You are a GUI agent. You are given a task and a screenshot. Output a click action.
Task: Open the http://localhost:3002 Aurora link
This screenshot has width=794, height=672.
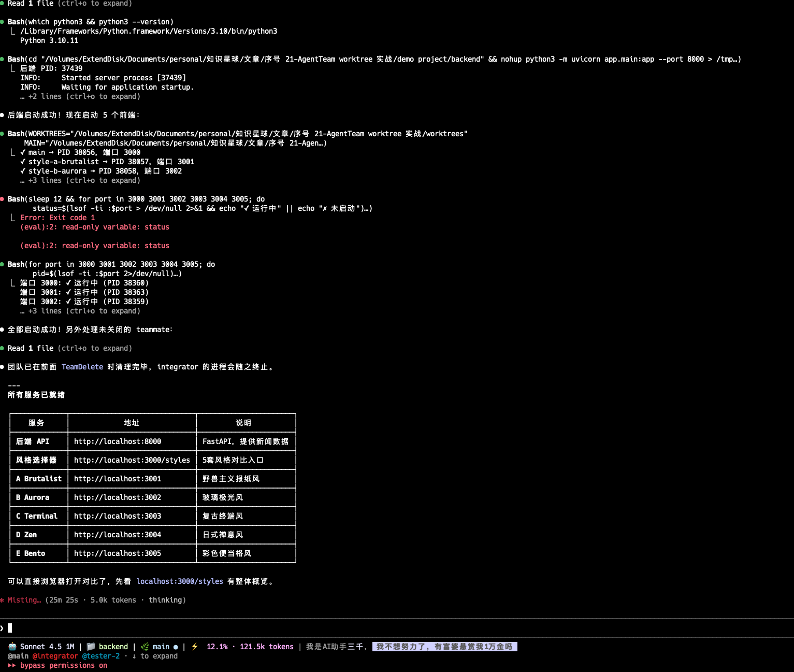[118, 497]
